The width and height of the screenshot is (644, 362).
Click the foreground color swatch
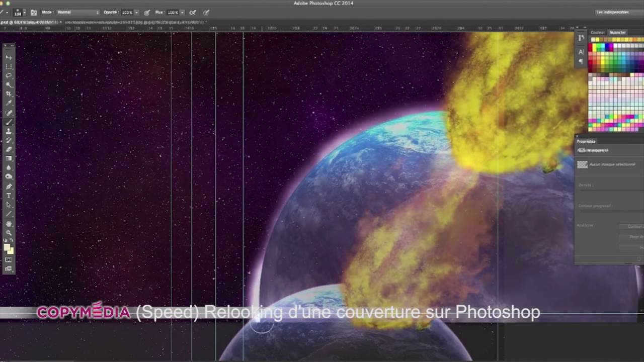(7, 247)
